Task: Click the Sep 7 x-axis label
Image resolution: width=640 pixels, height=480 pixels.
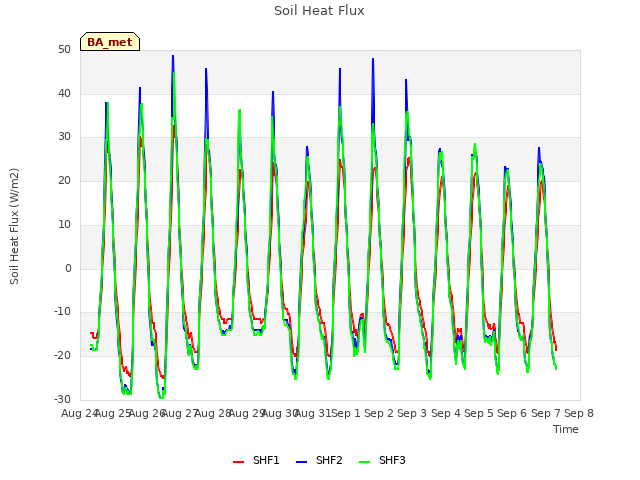Action: point(546,413)
